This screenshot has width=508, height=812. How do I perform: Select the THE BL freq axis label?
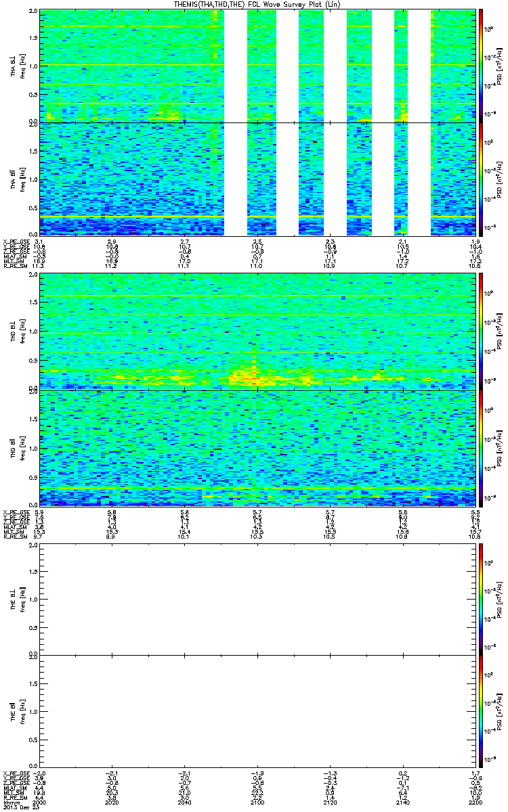tap(17, 599)
